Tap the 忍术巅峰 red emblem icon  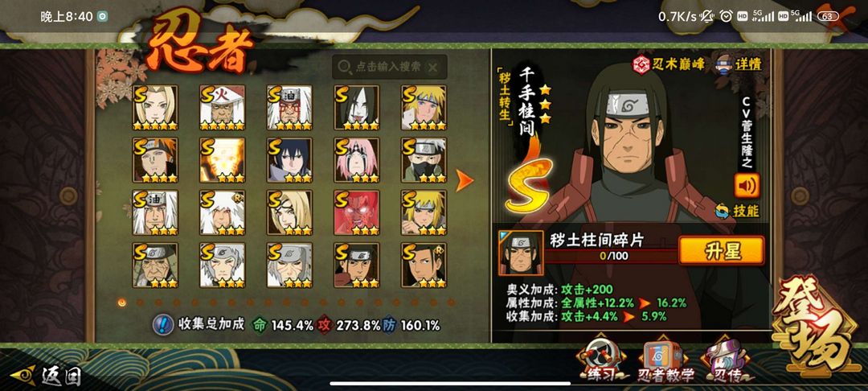(641, 64)
